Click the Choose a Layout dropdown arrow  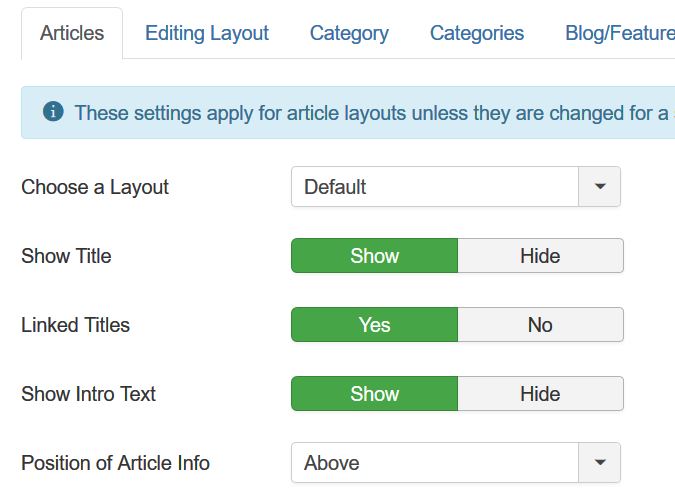click(x=600, y=187)
